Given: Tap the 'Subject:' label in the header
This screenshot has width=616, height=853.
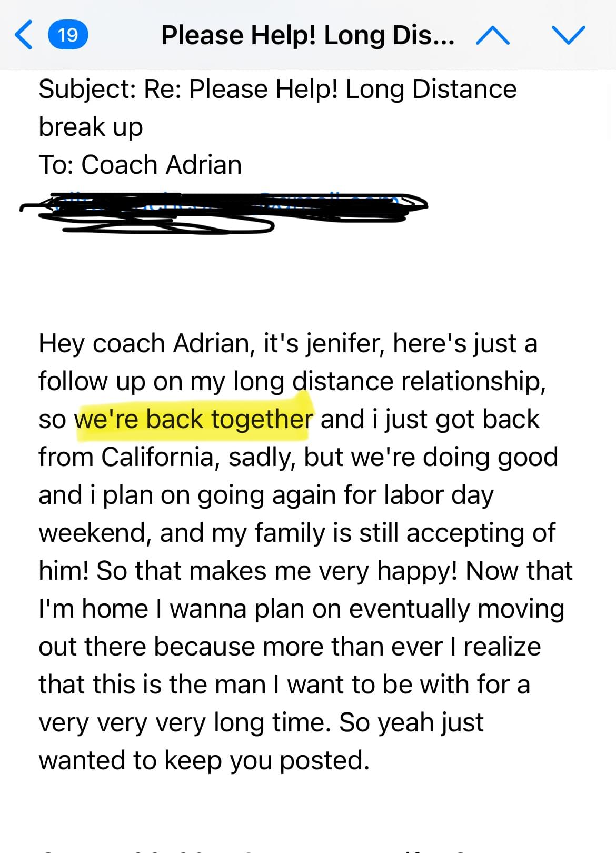Looking at the screenshot, I should [x=88, y=89].
